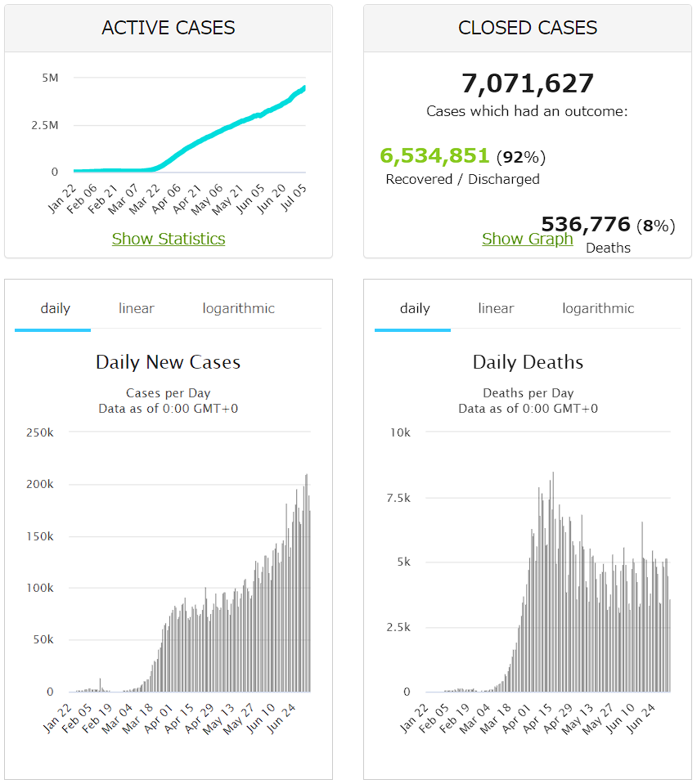Click the CLOSED CASES panel header

528,28
